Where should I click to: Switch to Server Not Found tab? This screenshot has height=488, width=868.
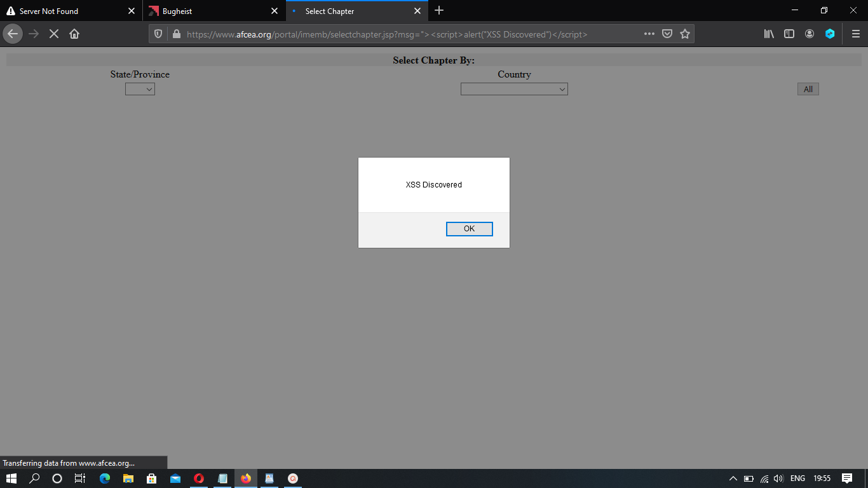(x=71, y=11)
